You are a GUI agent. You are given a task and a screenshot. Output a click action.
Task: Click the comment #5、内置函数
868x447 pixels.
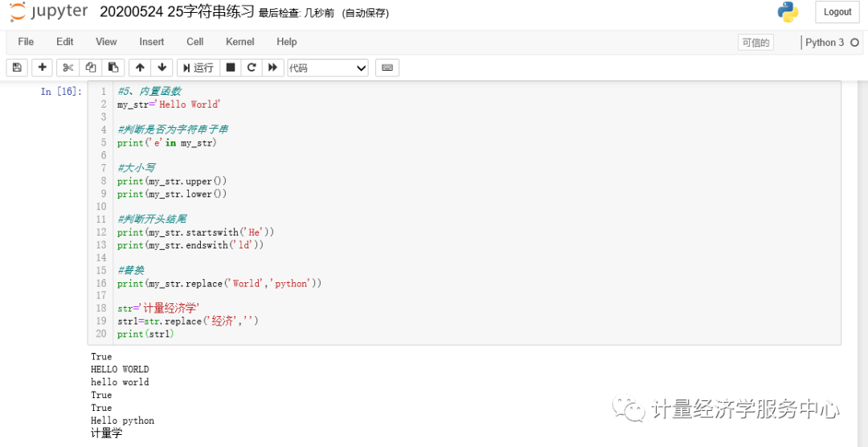pyautogui.click(x=149, y=92)
